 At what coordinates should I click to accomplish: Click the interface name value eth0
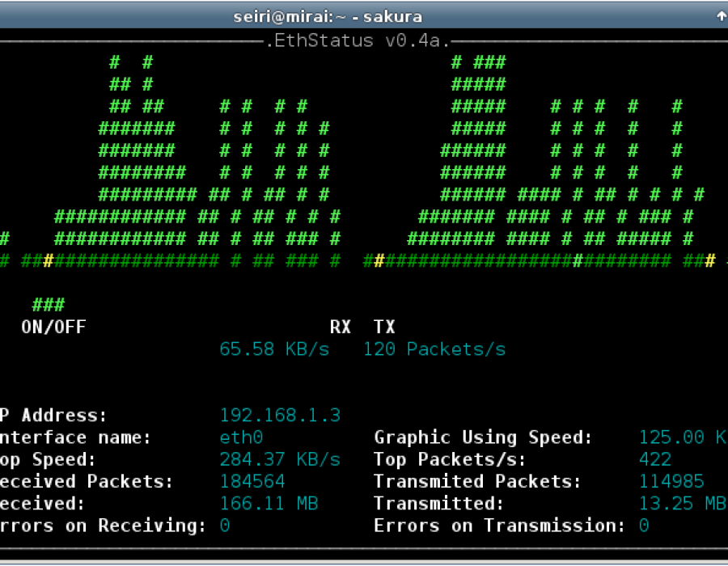click(x=241, y=437)
